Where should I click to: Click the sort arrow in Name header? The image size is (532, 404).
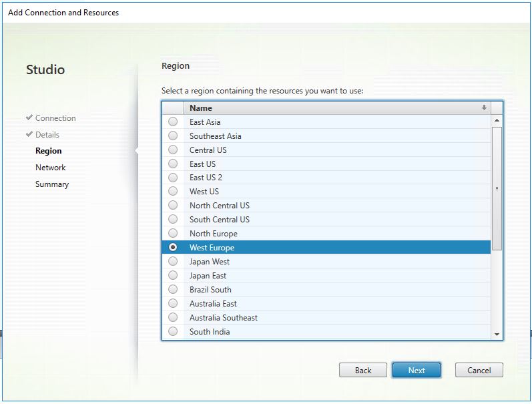click(x=484, y=108)
